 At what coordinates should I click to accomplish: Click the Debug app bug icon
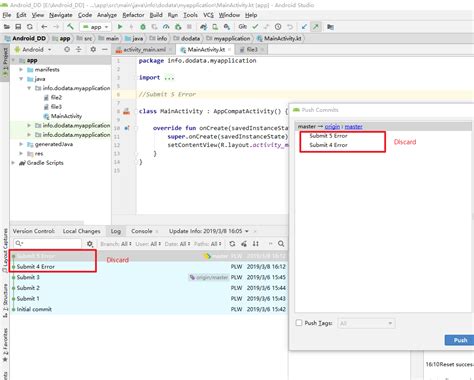tap(143, 27)
